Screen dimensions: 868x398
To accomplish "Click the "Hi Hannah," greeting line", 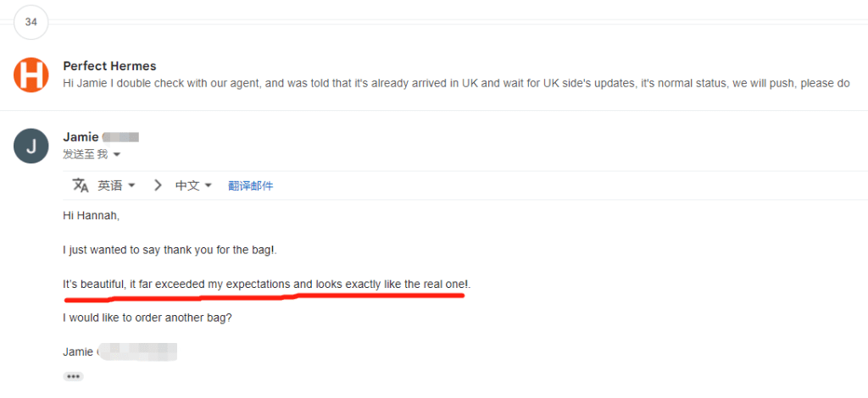I will coord(92,216).
